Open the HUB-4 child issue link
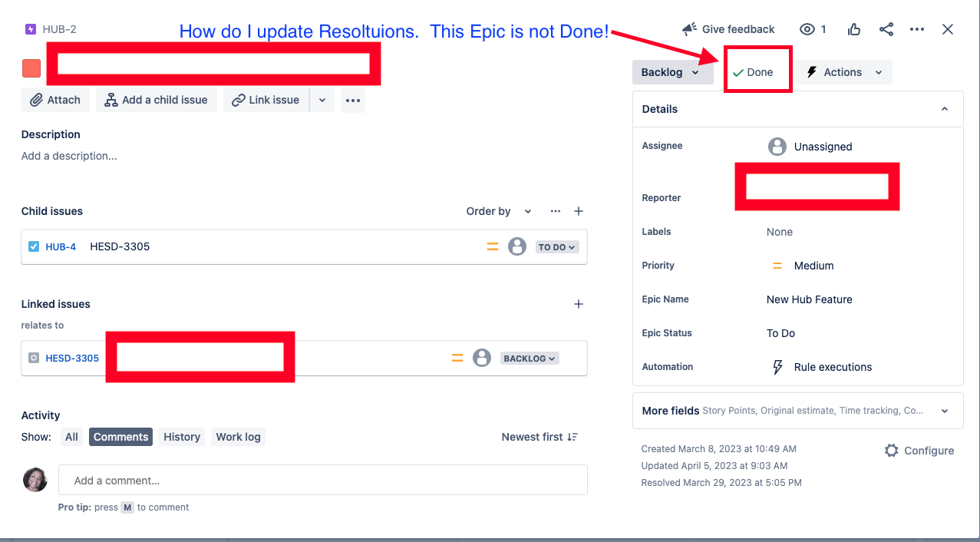This screenshot has width=980, height=542. pos(61,247)
